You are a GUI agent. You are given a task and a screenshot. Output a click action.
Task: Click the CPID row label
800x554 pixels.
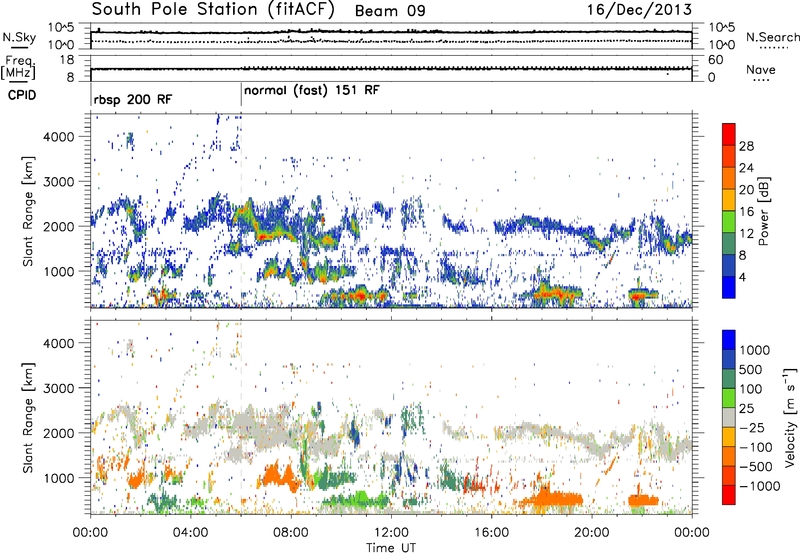click(22, 95)
